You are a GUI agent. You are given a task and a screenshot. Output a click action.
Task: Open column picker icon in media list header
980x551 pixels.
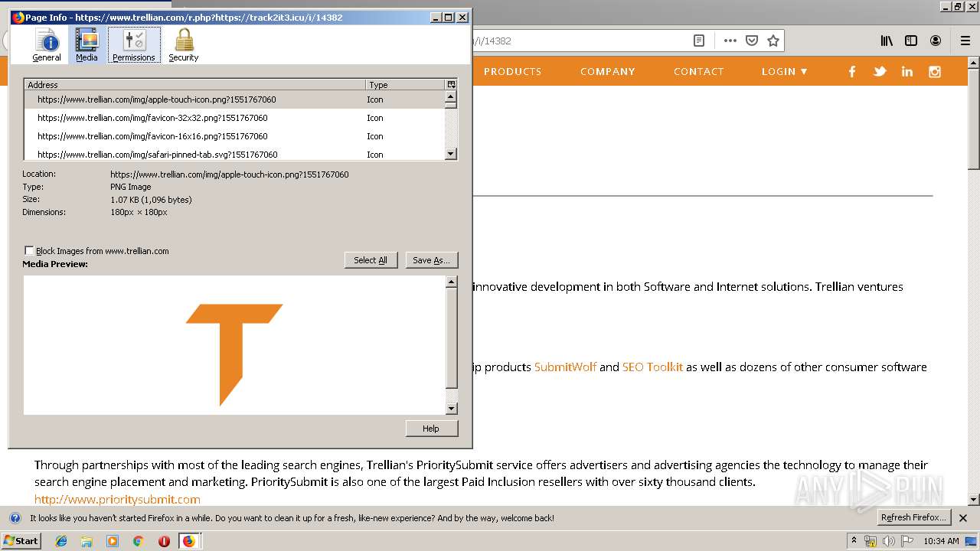click(451, 85)
